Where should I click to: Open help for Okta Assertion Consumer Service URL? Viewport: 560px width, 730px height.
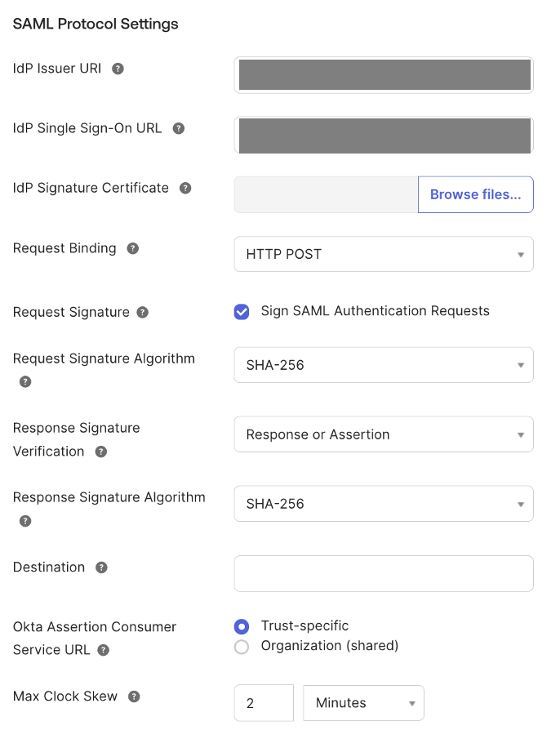[x=104, y=650]
